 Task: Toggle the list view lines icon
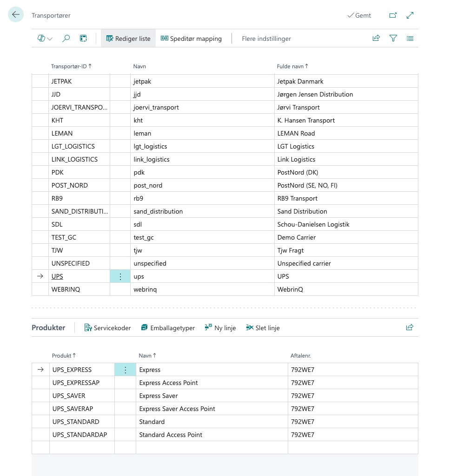pyautogui.click(x=410, y=39)
